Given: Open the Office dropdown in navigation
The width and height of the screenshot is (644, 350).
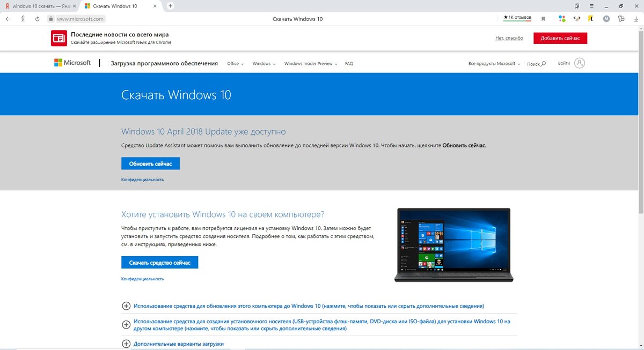Looking at the screenshot, I should pos(235,63).
